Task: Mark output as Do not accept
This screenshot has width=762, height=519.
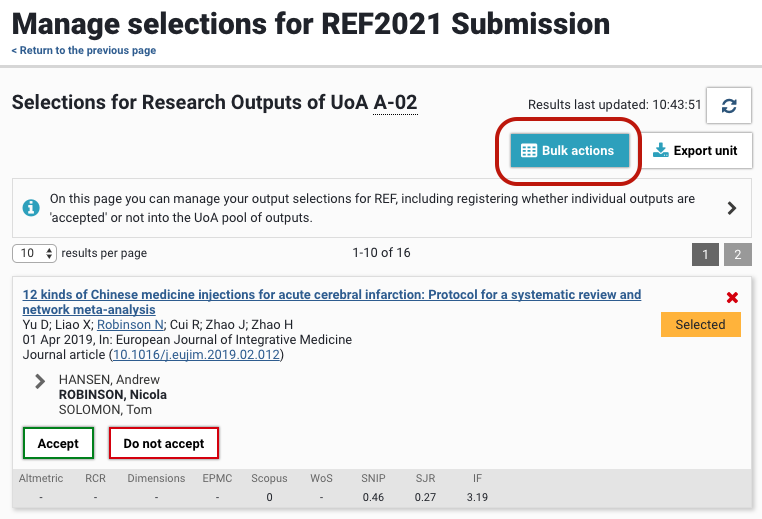Action: coord(163,443)
